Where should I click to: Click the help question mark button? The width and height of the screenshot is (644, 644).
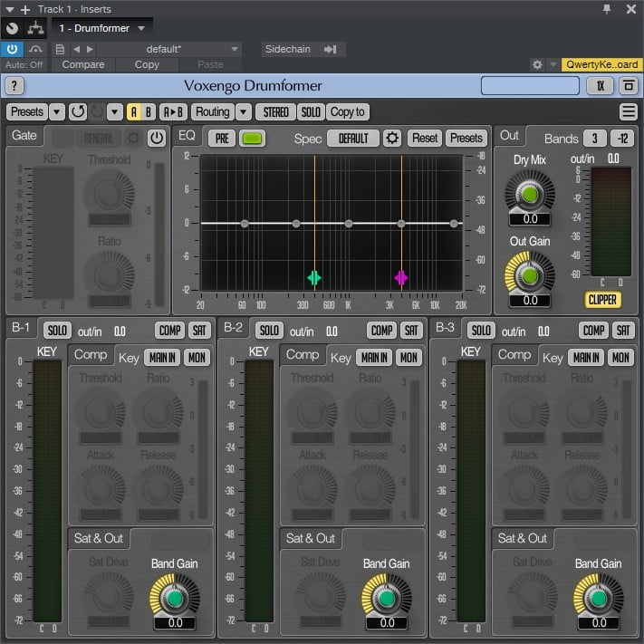tap(14, 86)
